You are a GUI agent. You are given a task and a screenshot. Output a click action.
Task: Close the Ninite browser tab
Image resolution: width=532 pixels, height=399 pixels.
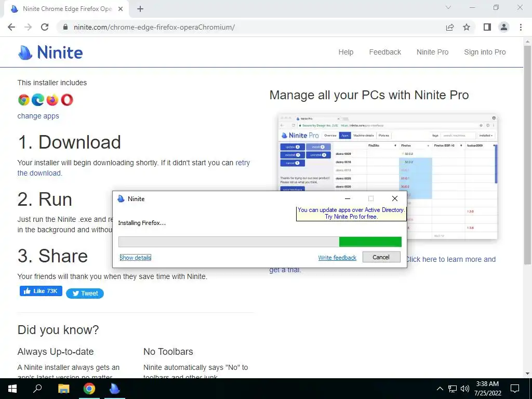(x=121, y=9)
